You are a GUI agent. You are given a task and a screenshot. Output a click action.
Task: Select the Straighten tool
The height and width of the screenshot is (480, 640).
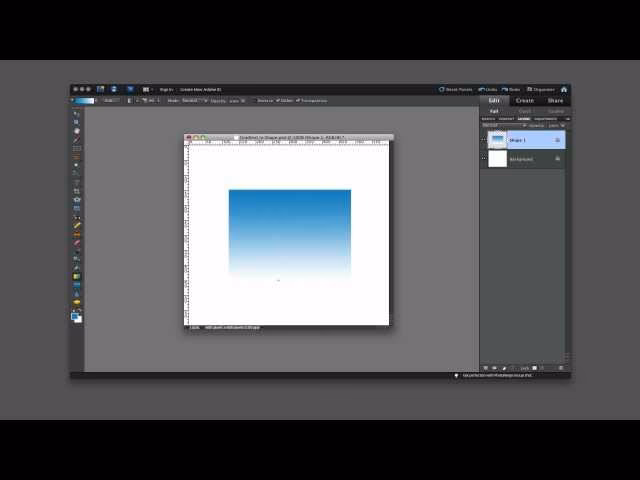pyautogui.click(x=76, y=208)
